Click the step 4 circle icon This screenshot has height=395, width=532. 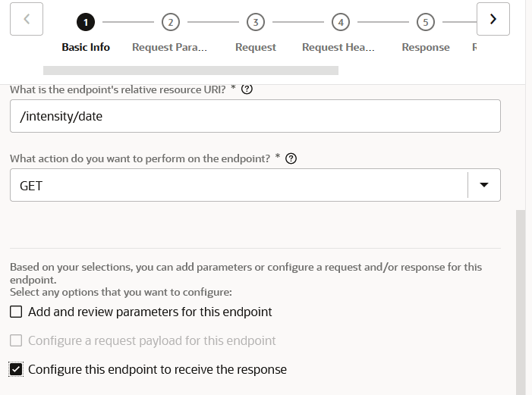point(341,23)
